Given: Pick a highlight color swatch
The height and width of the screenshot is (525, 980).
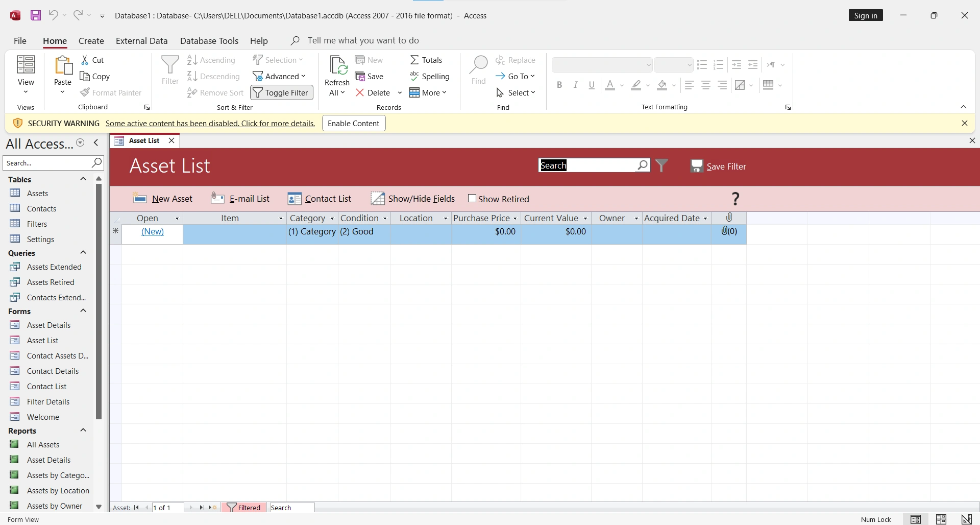Looking at the screenshot, I should pyautogui.click(x=636, y=85).
